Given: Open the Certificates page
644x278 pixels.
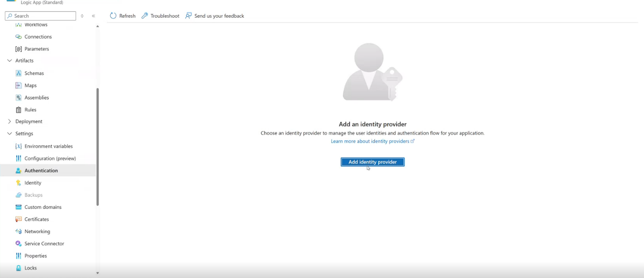Looking at the screenshot, I should click(x=36, y=219).
